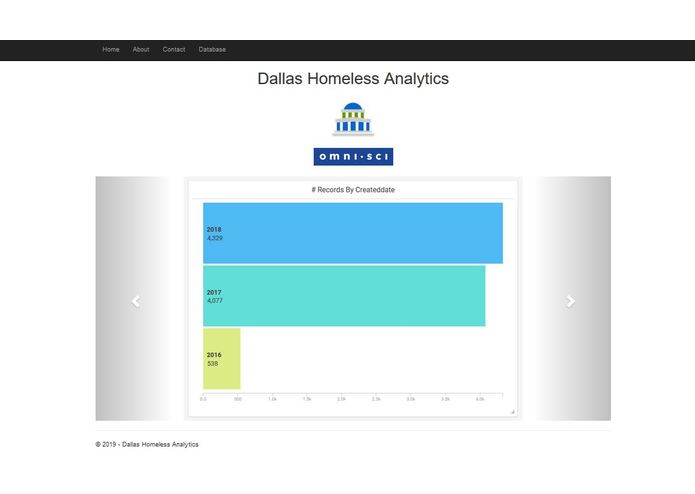Click the chart resize corner handle
This screenshot has width=695, height=494.
(x=512, y=412)
